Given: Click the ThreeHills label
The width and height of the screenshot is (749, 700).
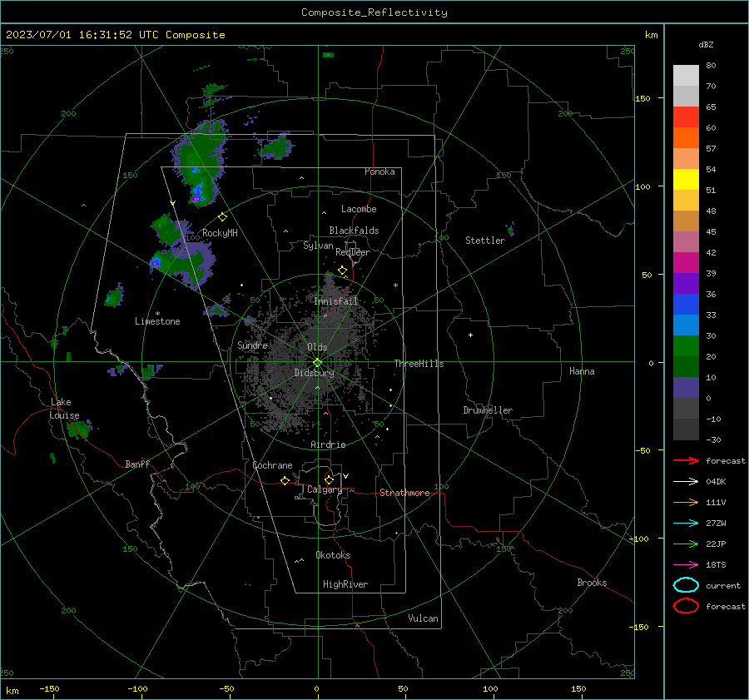Looking at the screenshot, I should tap(419, 364).
